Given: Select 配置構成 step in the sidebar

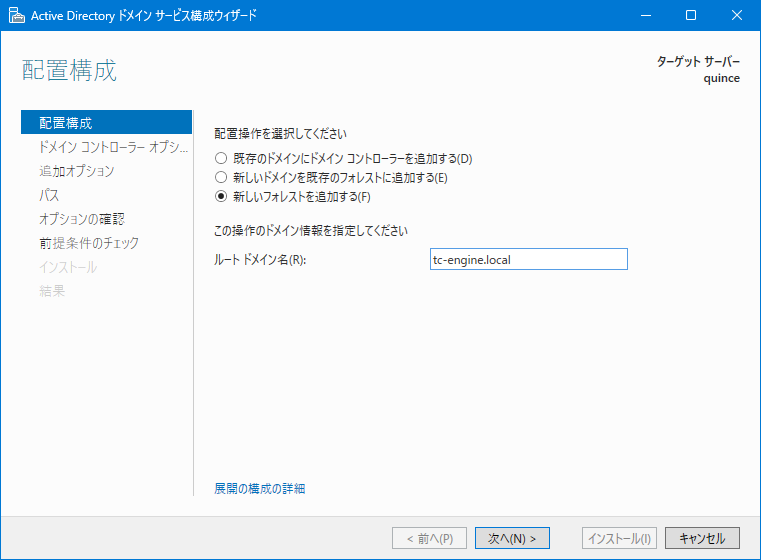Looking at the screenshot, I should [x=107, y=122].
